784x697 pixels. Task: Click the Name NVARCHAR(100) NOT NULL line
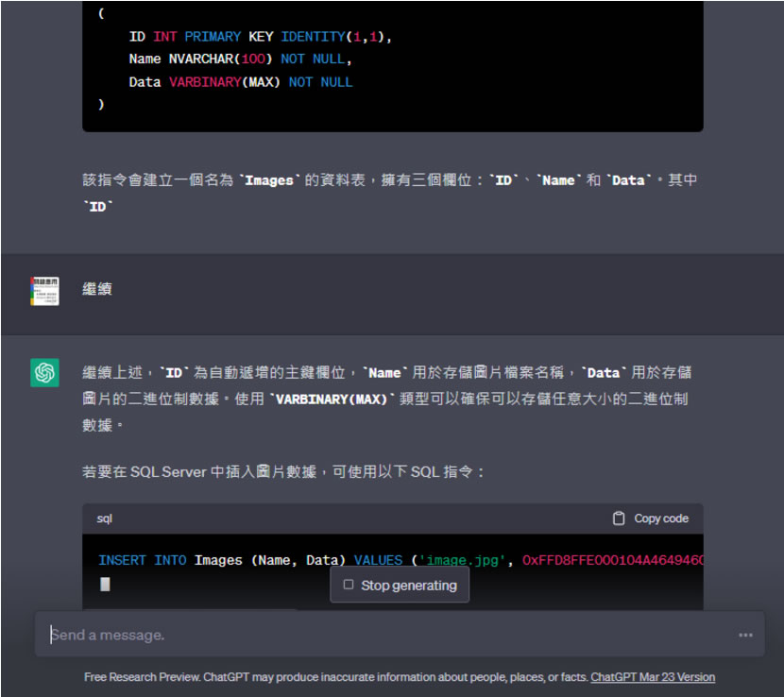[x=240, y=59]
